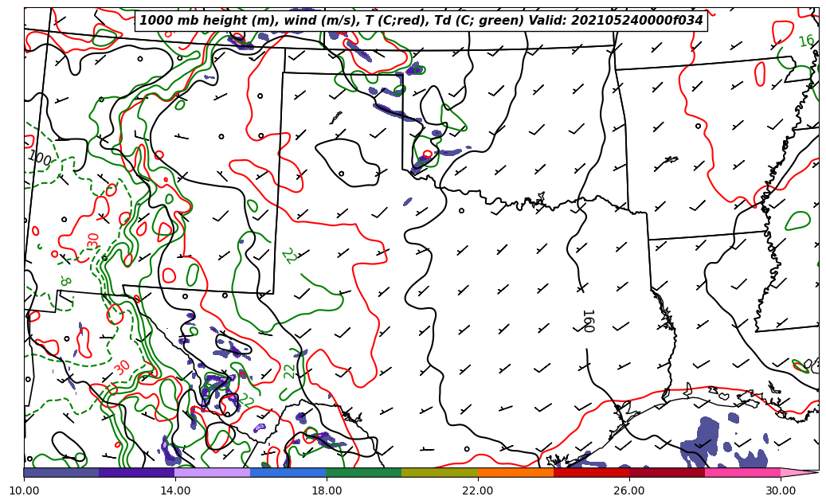The height and width of the screenshot is (504, 826).
Task: Click the 22.00 colorbar tick label
Action: tap(478, 491)
